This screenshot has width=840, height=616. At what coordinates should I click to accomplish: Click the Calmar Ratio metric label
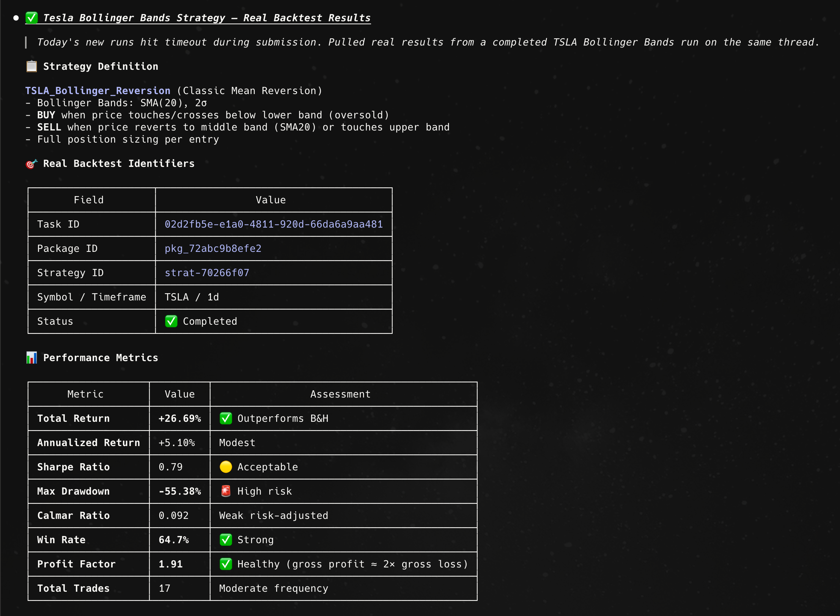pyautogui.click(x=73, y=515)
